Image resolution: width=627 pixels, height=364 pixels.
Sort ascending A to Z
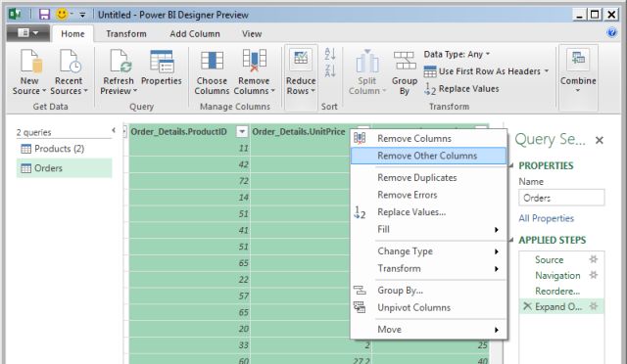(x=330, y=54)
